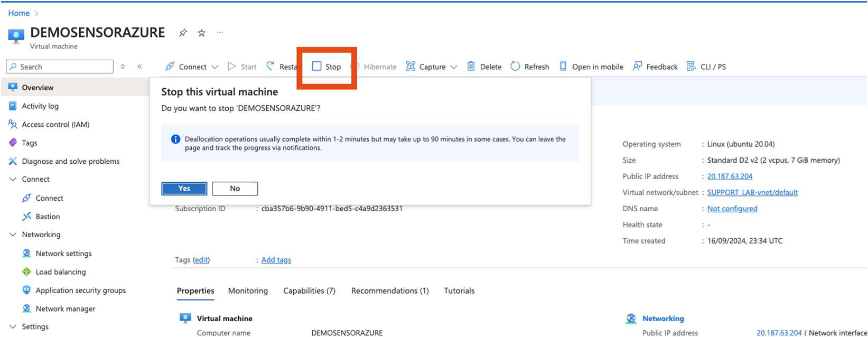
Task: Click the Subscription ID value text
Action: click(x=332, y=209)
